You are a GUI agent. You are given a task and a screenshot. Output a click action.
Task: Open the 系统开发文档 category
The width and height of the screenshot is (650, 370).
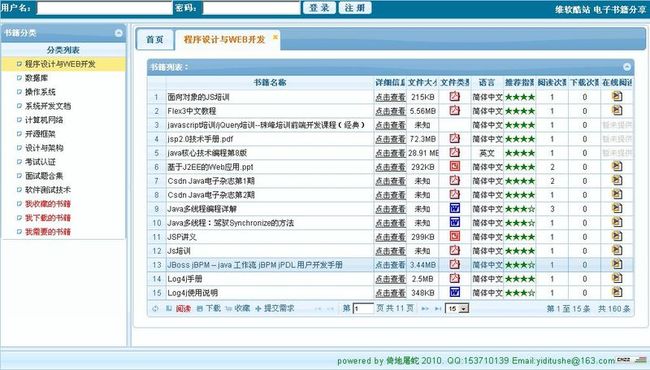pyautogui.click(x=48, y=106)
